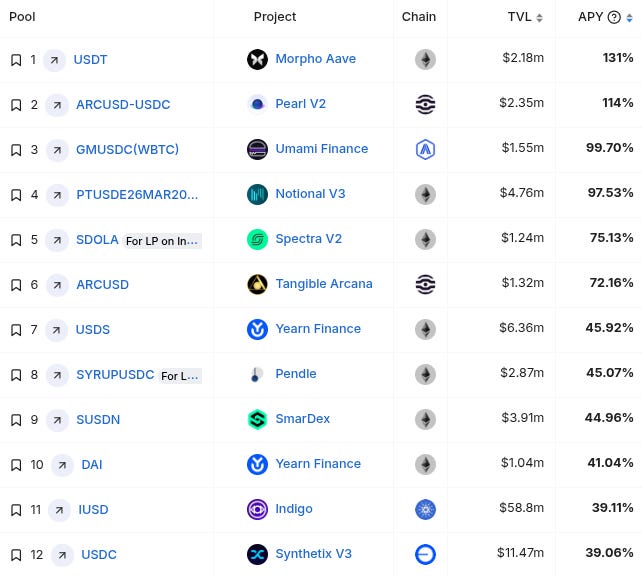Click Pearl V2 row chain icon
Image resolution: width=642 pixels, height=577 pixels.
[x=425, y=104]
